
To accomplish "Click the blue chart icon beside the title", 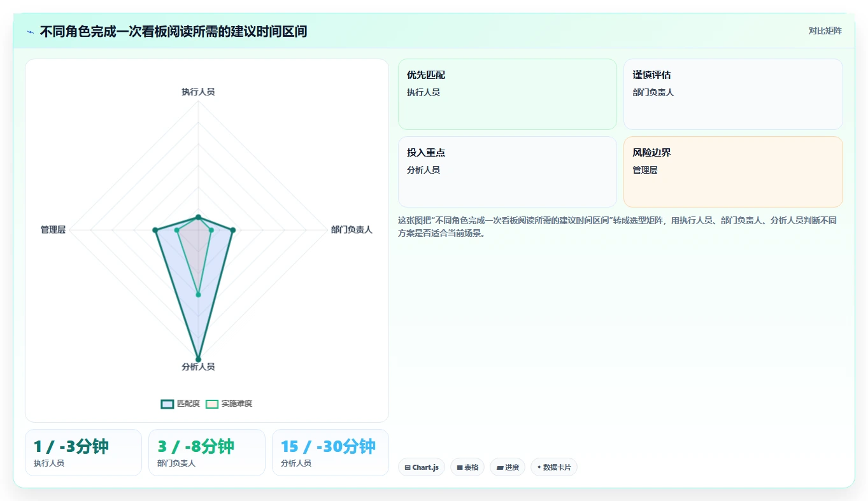I will 30,32.
